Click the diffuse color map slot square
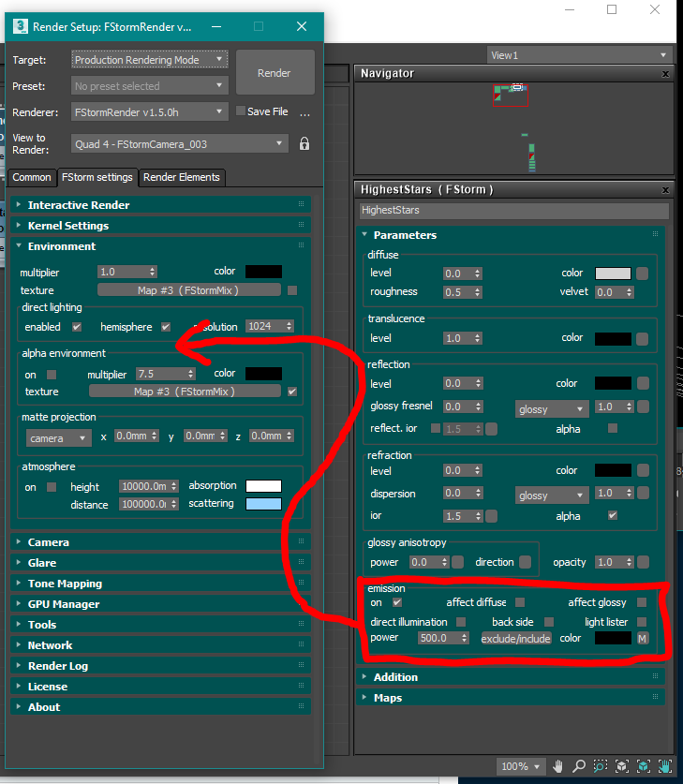Viewport: 683px width, 784px height. (x=643, y=274)
